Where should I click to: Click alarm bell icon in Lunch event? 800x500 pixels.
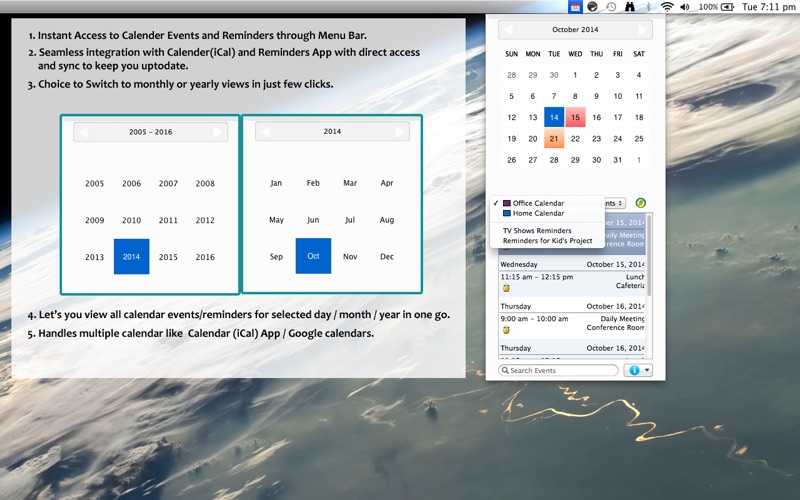(x=506, y=288)
